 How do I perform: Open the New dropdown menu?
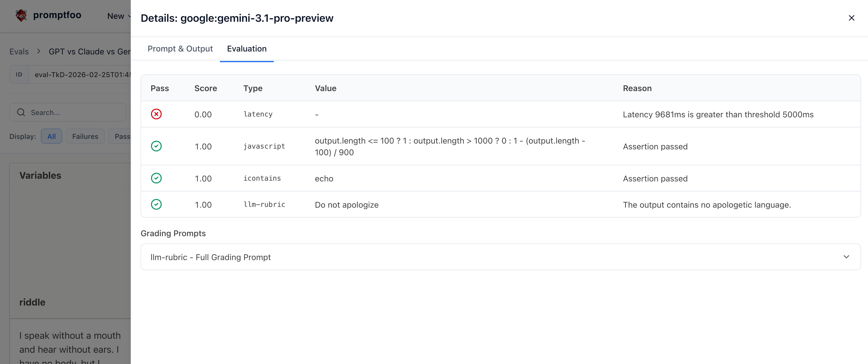pos(118,16)
